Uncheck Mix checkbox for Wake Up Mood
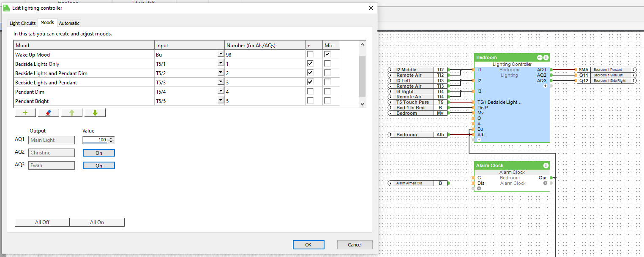Screen dimensions: 644x257 (327, 54)
